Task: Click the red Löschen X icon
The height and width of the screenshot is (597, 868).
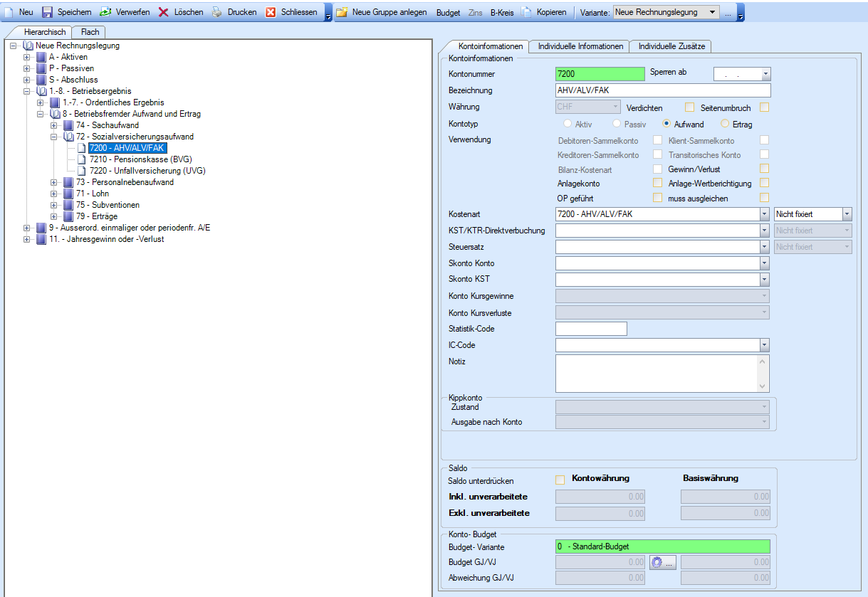Action: tap(163, 12)
